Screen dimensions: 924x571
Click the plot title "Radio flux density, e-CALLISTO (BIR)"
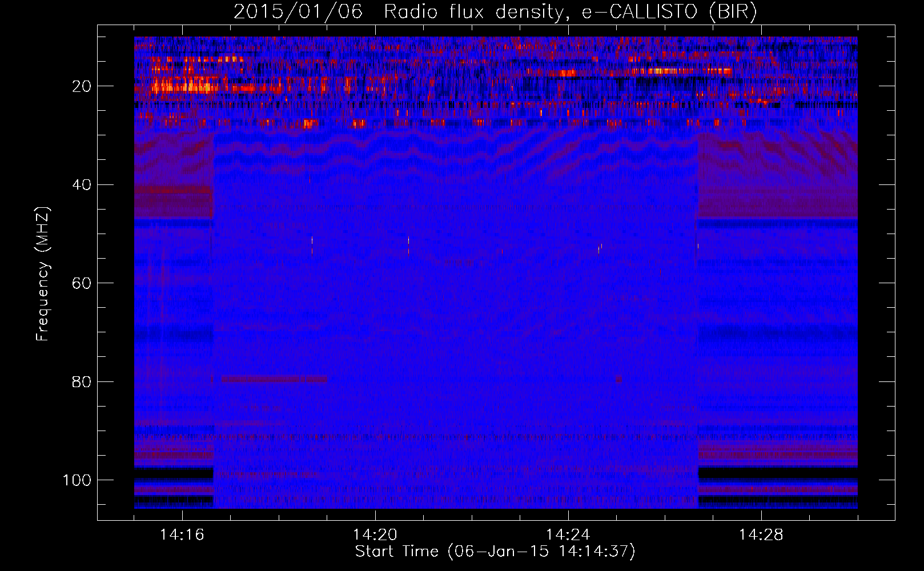(x=570, y=12)
